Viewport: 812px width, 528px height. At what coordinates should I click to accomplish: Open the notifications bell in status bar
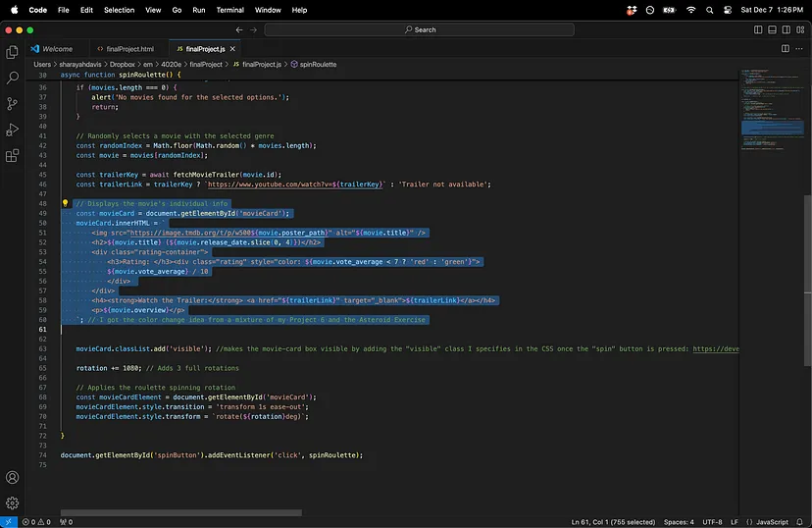click(x=800, y=522)
